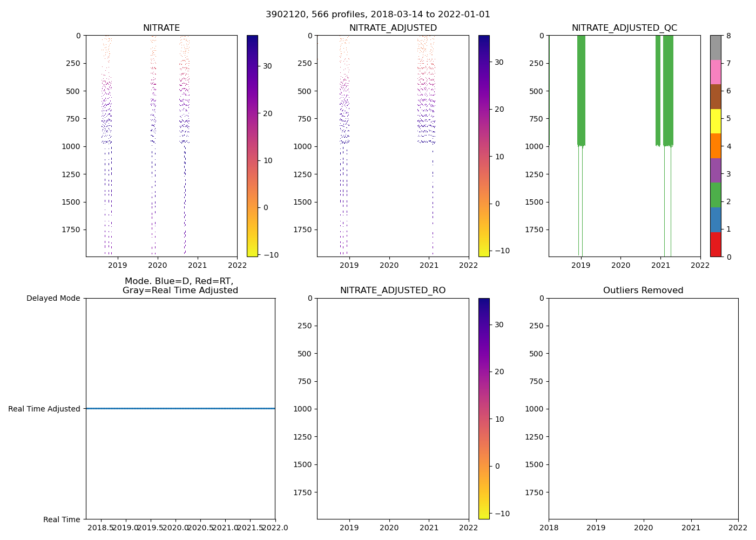Image resolution: width=756 pixels, height=540 pixels.
Task: Click the large green block near 2019 in QC plot
Action: [581, 92]
